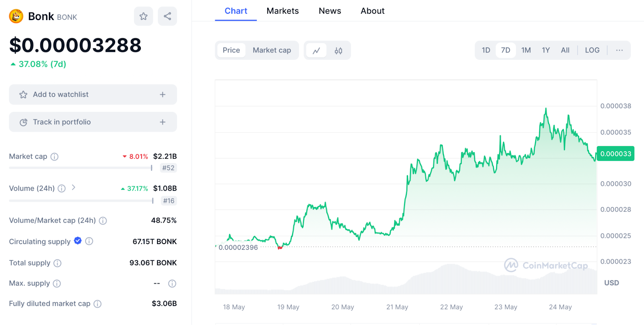Viewport: 644px width, 325px height.
Task: Click the Track in portfolio button
Action: click(x=93, y=122)
